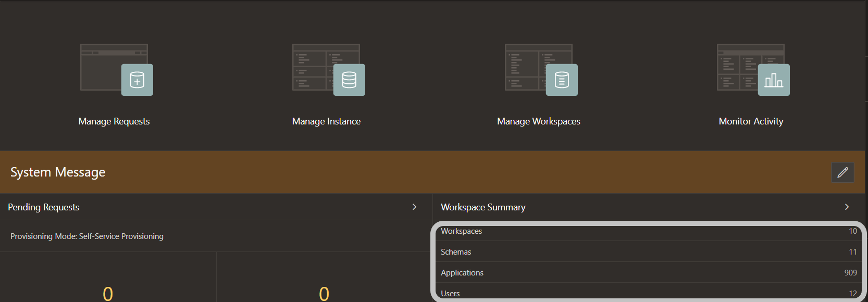868x302 pixels.
Task: Click the Manage Instance label
Action: (326, 121)
